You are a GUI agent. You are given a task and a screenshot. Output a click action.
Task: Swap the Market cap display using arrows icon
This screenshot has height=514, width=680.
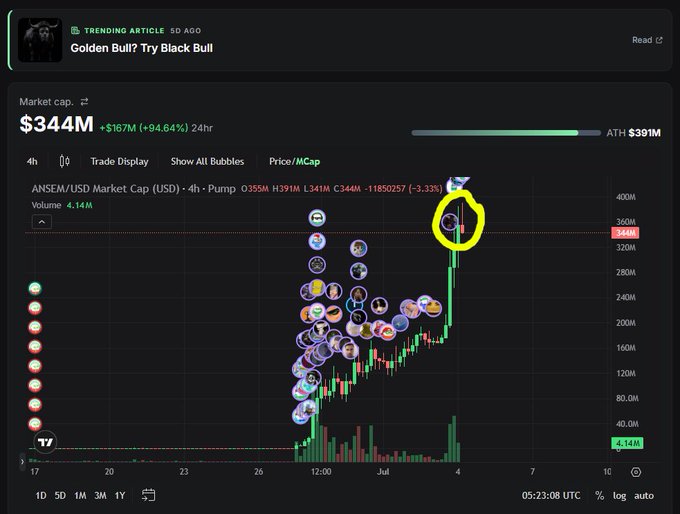tap(84, 101)
